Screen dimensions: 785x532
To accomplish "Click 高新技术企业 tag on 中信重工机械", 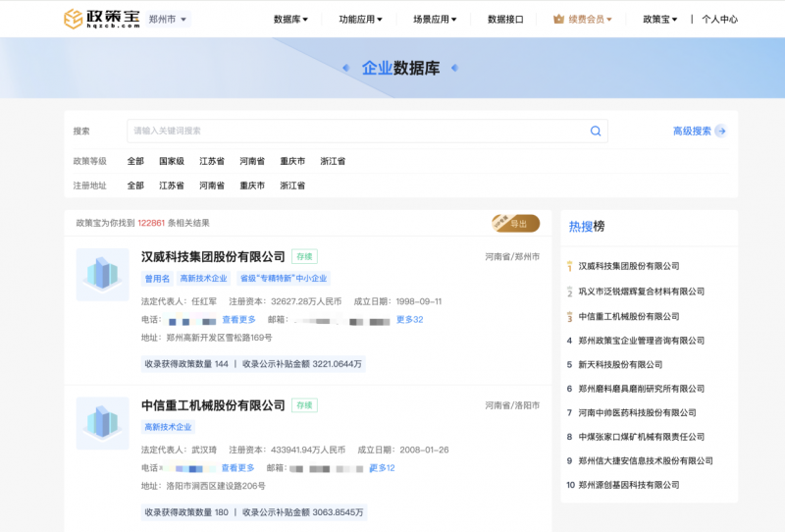I will [x=168, y=427].
